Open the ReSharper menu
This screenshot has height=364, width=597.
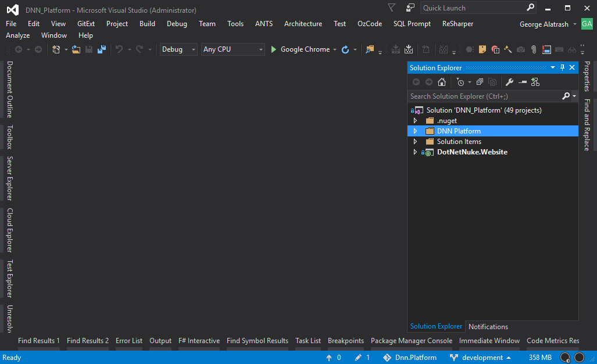tap(457, 24)
